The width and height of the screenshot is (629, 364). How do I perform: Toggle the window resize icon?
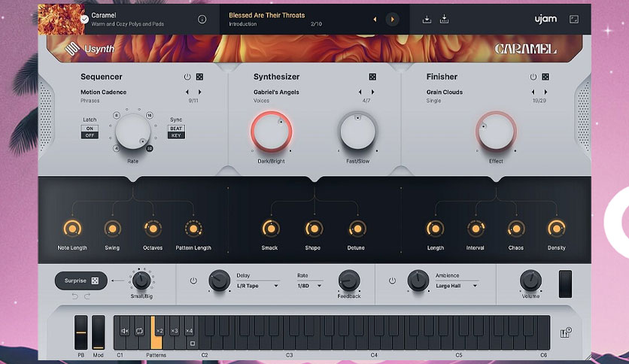point(574,20)
